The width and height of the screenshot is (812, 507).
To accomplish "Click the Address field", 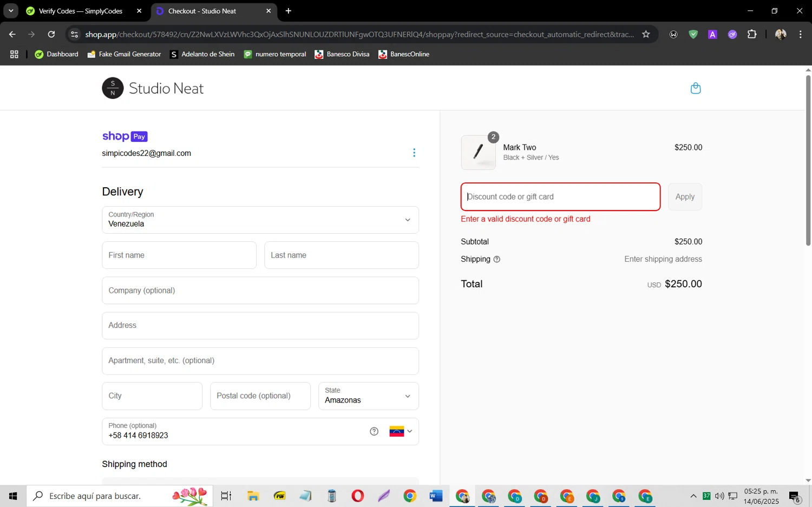I will [x=260, y=326].
